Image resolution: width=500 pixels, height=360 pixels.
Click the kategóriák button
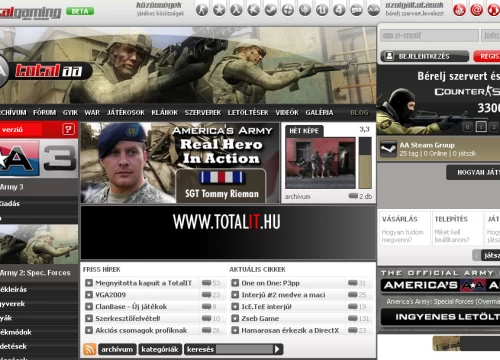point(160,349)
